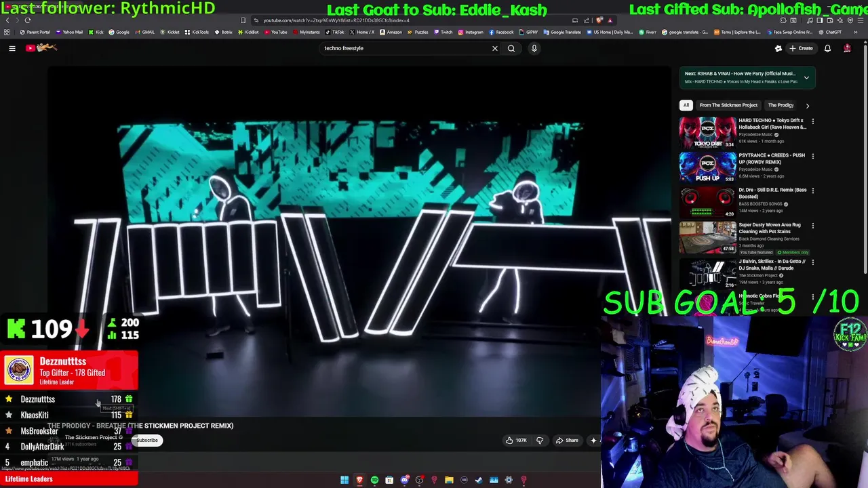Click the Create button

801,48
